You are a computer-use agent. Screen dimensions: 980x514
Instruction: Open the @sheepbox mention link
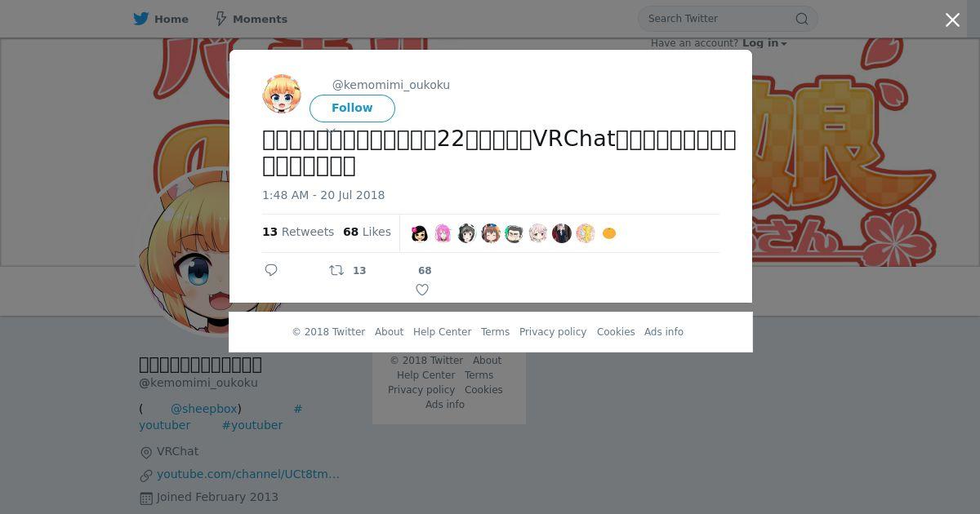click(203, 409)
